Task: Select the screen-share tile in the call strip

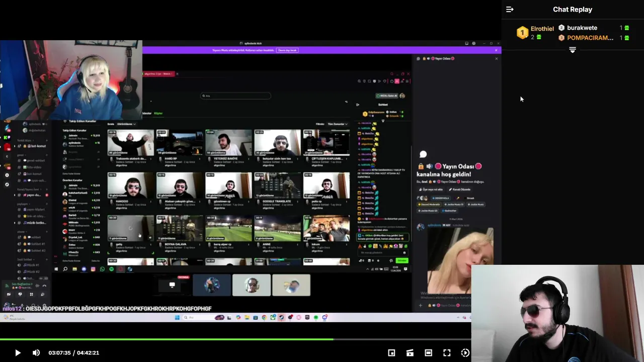Action: point(172,285)
